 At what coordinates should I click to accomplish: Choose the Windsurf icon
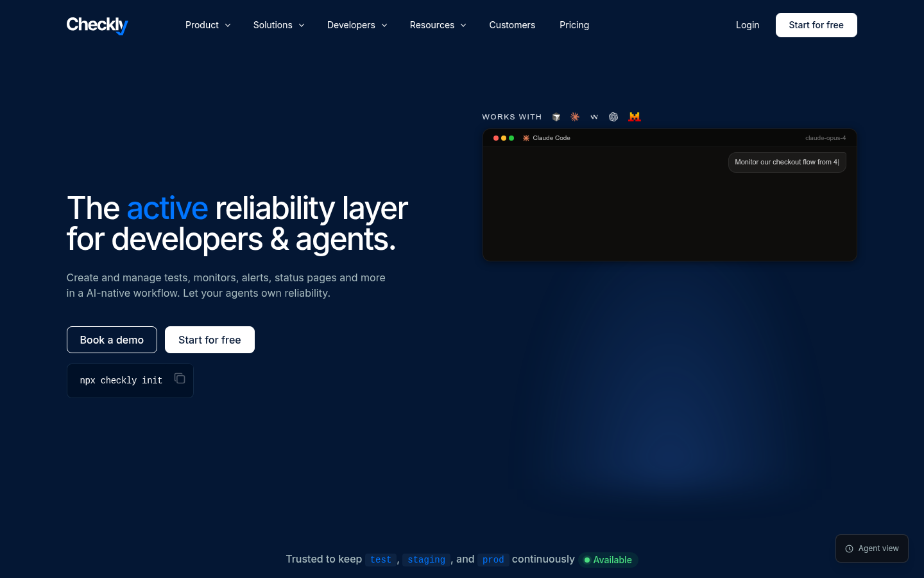[594, 117]
